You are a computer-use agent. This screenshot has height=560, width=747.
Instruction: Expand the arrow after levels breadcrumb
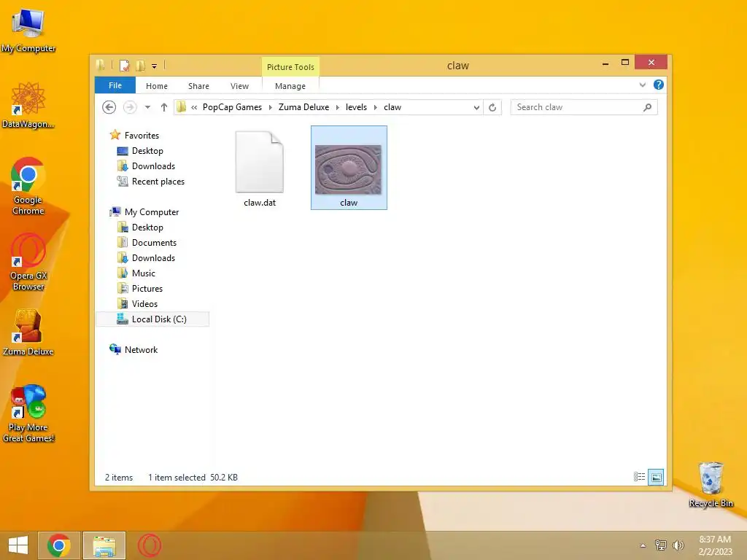376,107
